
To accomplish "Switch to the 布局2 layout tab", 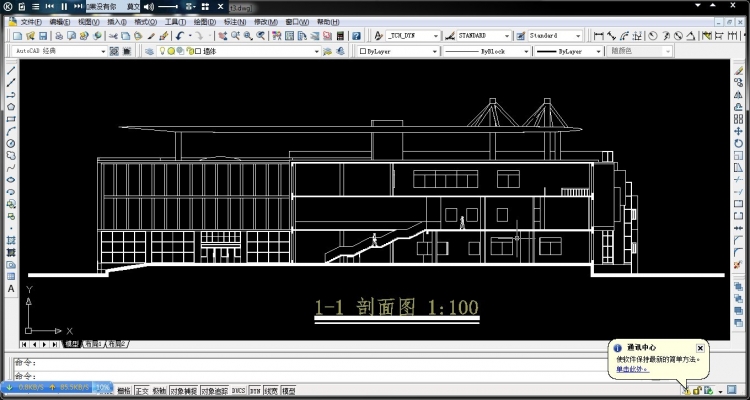I will pyautogui.click(x=117, y=344).
